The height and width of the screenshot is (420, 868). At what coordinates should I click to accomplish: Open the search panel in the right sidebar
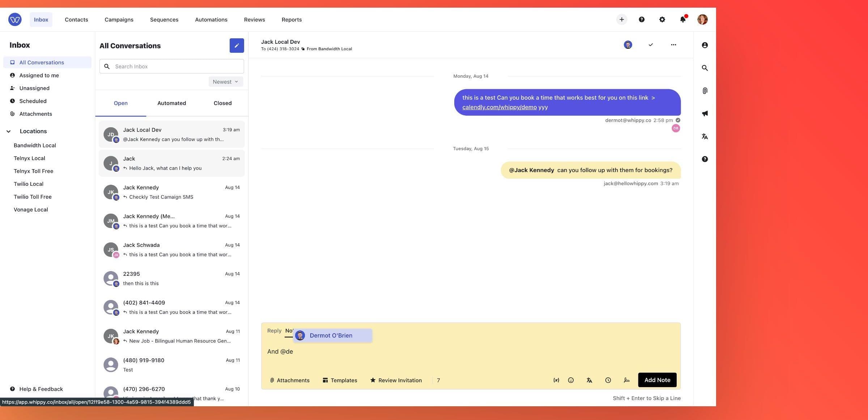(705, 68)
